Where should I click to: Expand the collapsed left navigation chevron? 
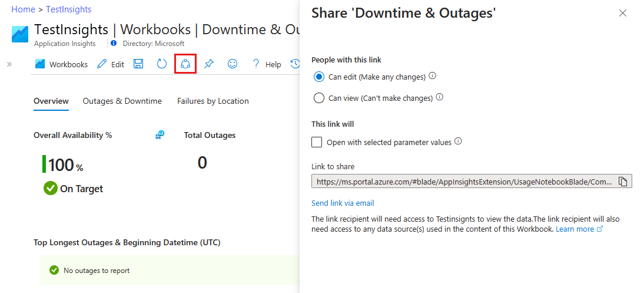[x=9, y=64]
